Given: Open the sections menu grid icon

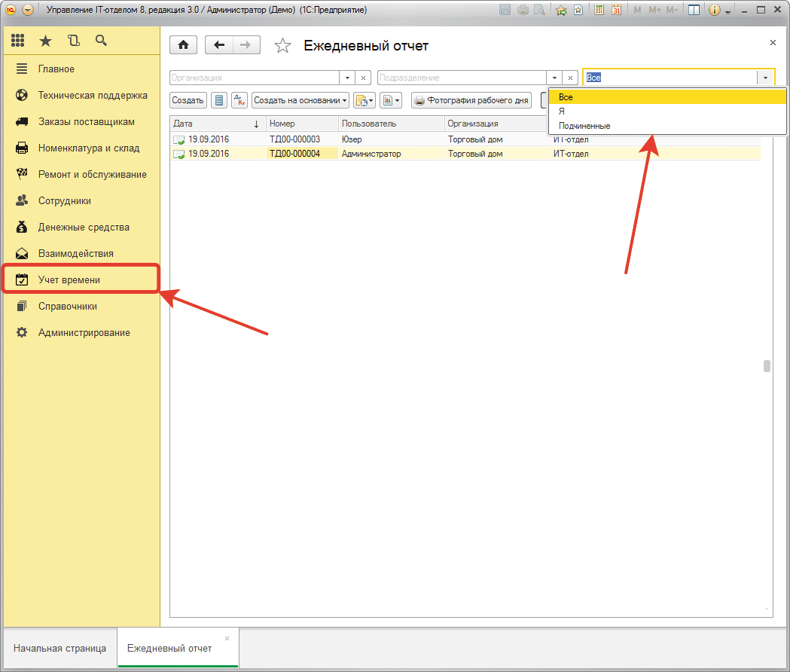Looking at the screenshot, I should point(18,41).
